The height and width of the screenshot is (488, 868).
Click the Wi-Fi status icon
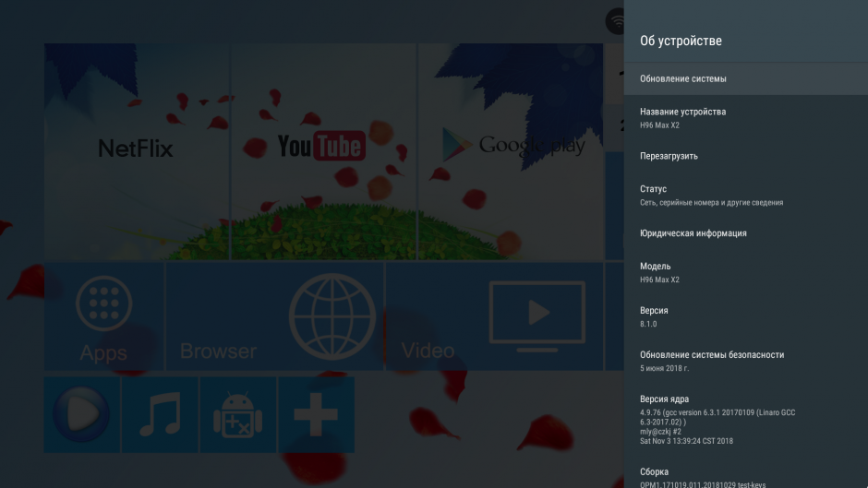[616, 21]
